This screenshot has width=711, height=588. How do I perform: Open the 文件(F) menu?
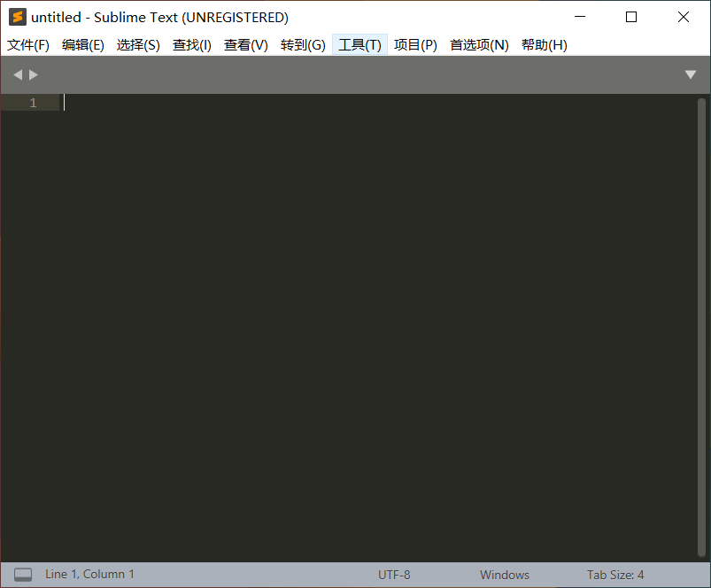pos(28,45)
